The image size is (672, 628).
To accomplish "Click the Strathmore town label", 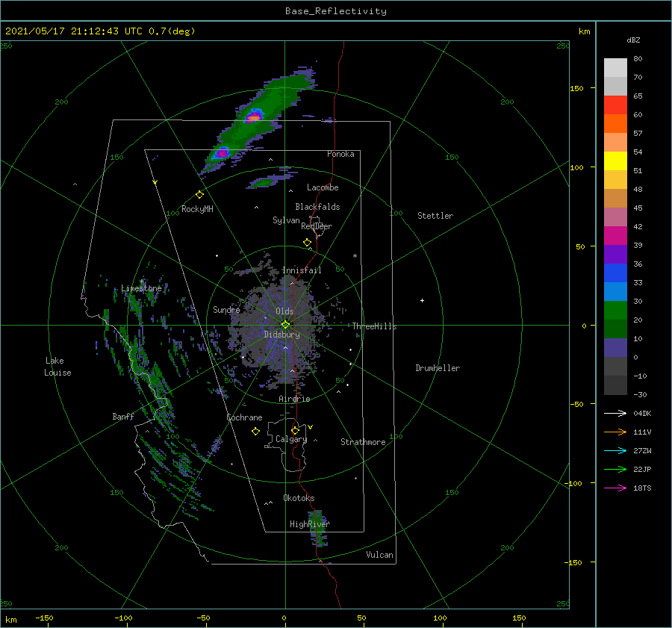I will click(363, 442).
